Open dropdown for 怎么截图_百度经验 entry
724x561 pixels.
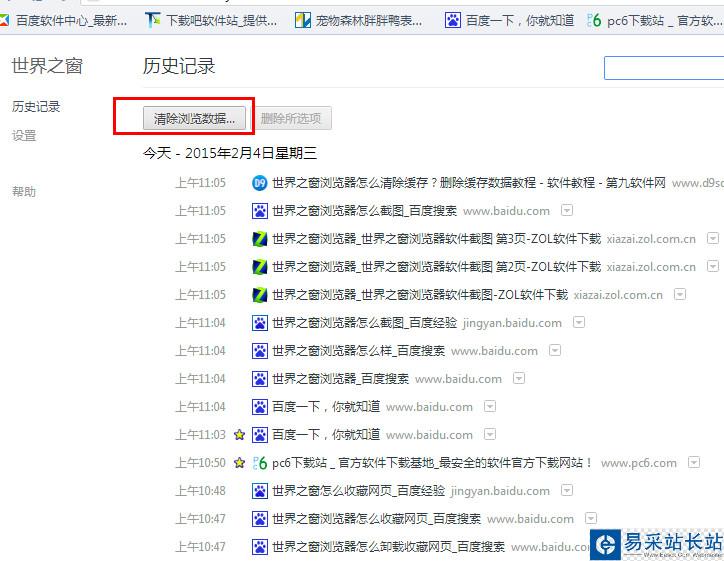click(579, 322)
